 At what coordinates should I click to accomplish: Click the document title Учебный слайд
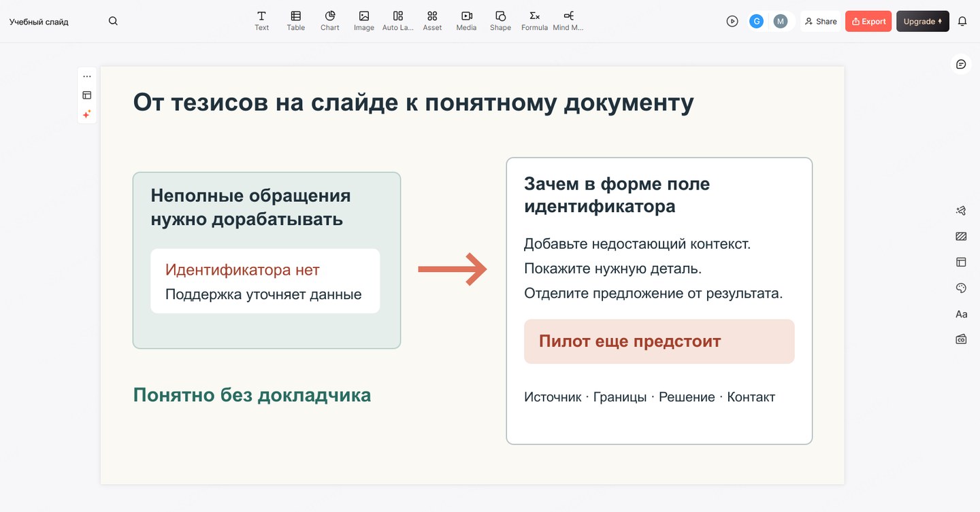(39, 22)
